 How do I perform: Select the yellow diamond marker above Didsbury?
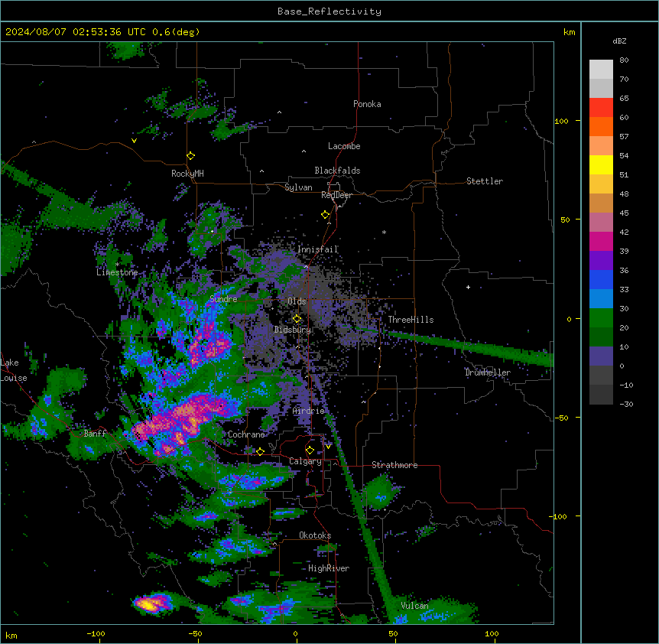click(297, 319)
